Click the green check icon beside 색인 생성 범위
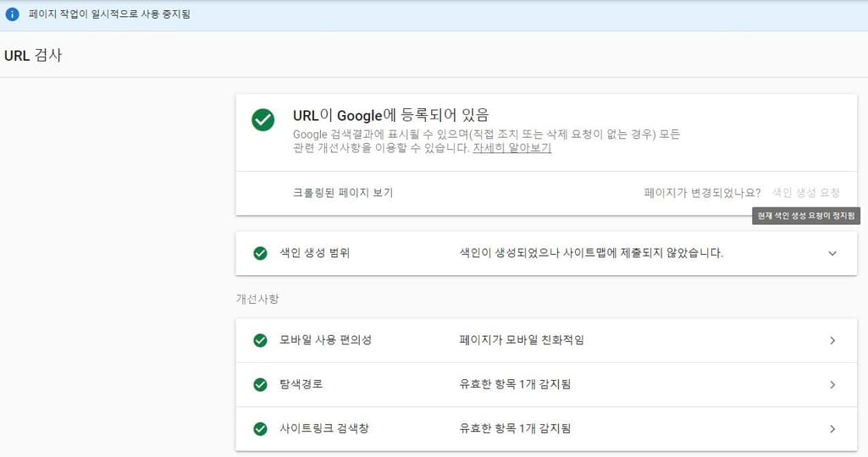868x457 pixels. pyautogui.click(x=260, y=253)
